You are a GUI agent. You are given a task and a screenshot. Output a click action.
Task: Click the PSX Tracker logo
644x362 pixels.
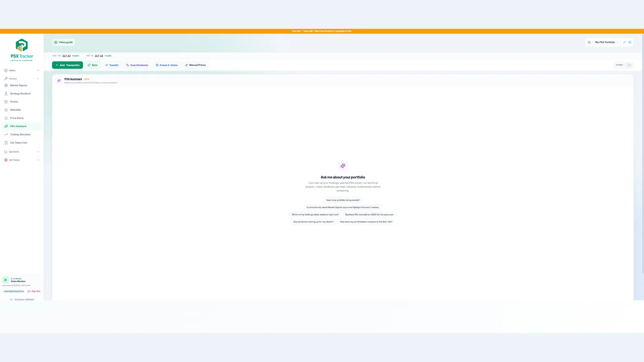pos(22,50)
